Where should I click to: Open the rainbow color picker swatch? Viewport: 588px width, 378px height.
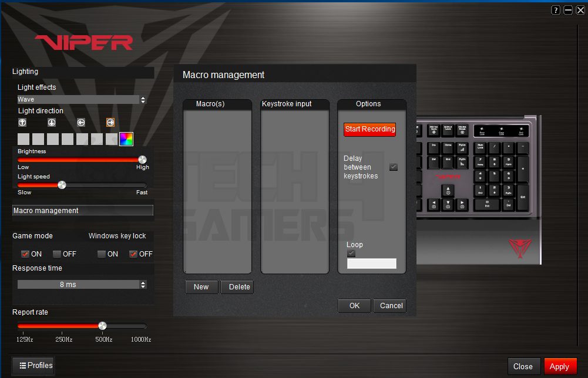[126, 139]
